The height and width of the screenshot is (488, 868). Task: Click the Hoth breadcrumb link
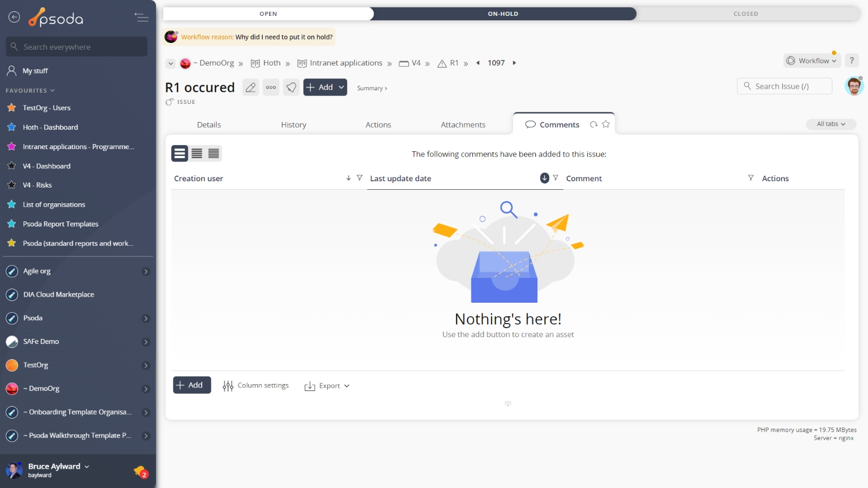[271, 63]
